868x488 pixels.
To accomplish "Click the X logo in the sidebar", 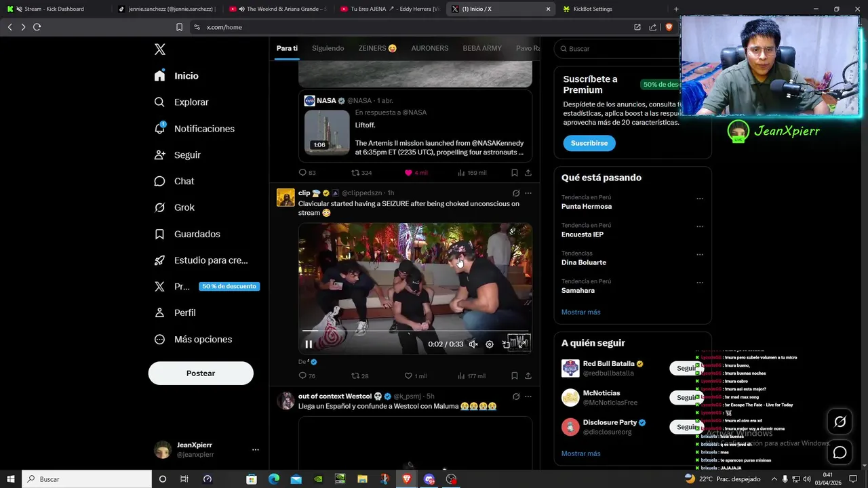I will [x=160, y=49].
